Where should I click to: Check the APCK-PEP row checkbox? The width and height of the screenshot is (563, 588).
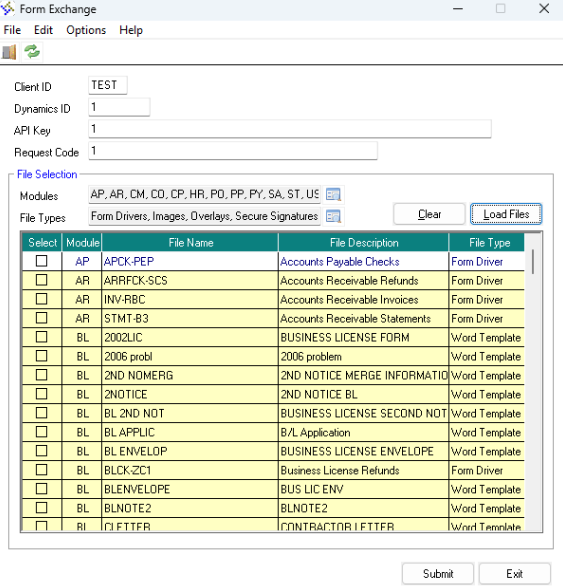(x=42, y=261)
